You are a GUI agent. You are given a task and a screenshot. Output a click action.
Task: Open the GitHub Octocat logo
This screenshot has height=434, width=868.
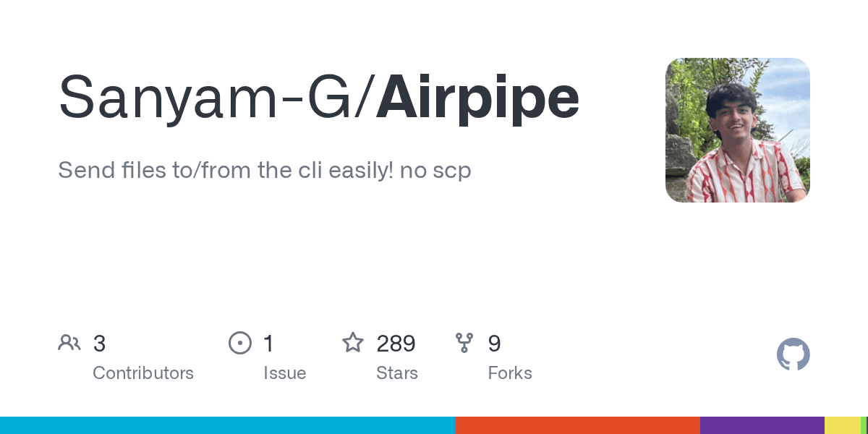coord(793,355)
